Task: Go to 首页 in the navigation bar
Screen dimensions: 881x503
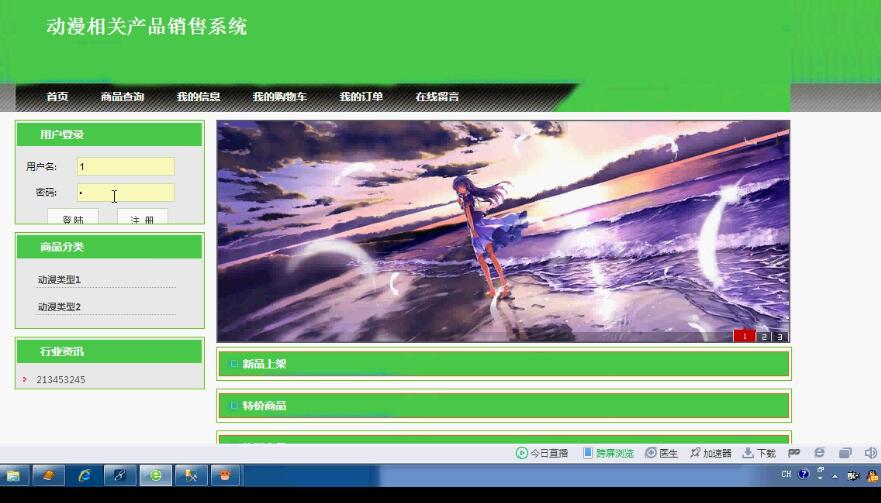Action: [57, 97]
